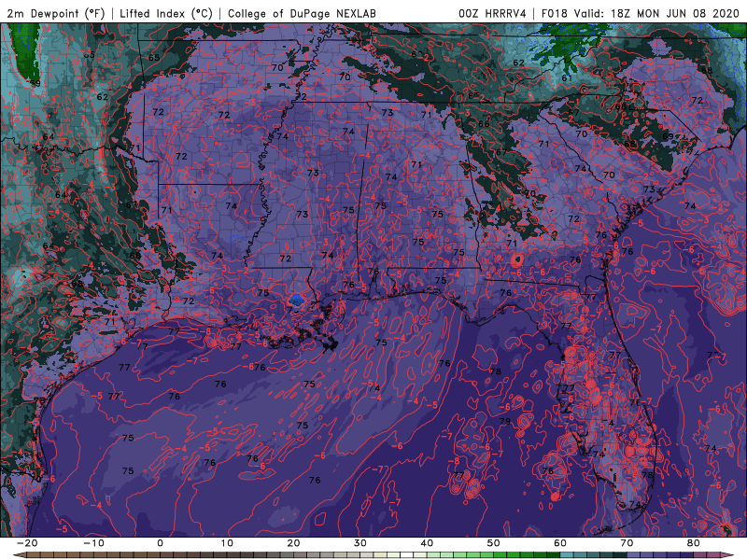
Task: Click the red bullseye contour in southern Georgia
Action: (x=517, y=259)
